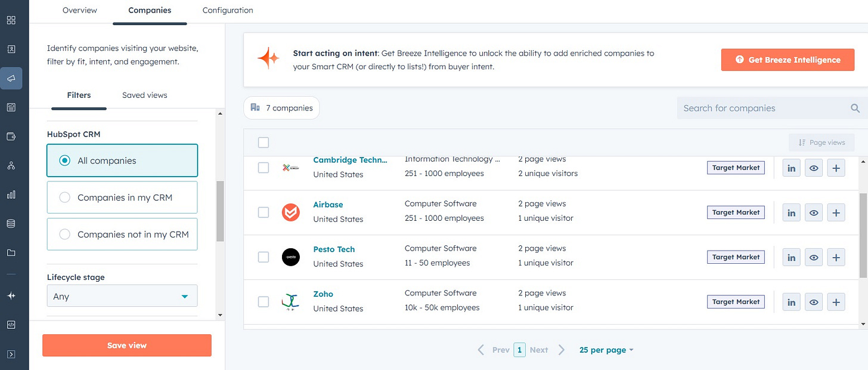
Task: Switch to the Overview tab
Action: tap(80, 10)
